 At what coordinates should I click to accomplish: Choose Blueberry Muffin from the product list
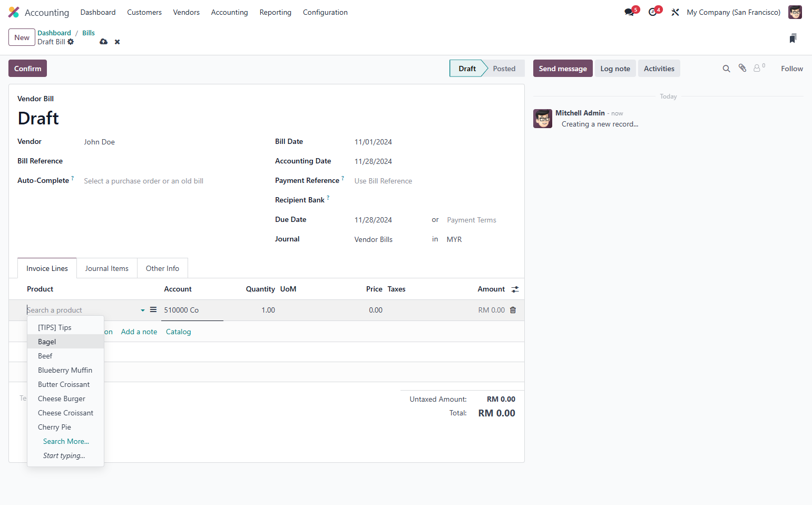65,370
